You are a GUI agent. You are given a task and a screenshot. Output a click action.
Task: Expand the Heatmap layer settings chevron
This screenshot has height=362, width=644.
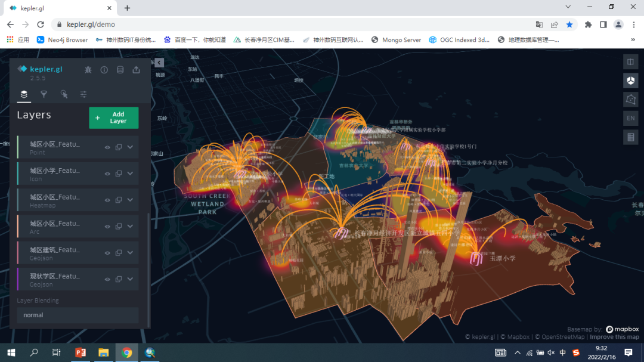click(130, 200)
